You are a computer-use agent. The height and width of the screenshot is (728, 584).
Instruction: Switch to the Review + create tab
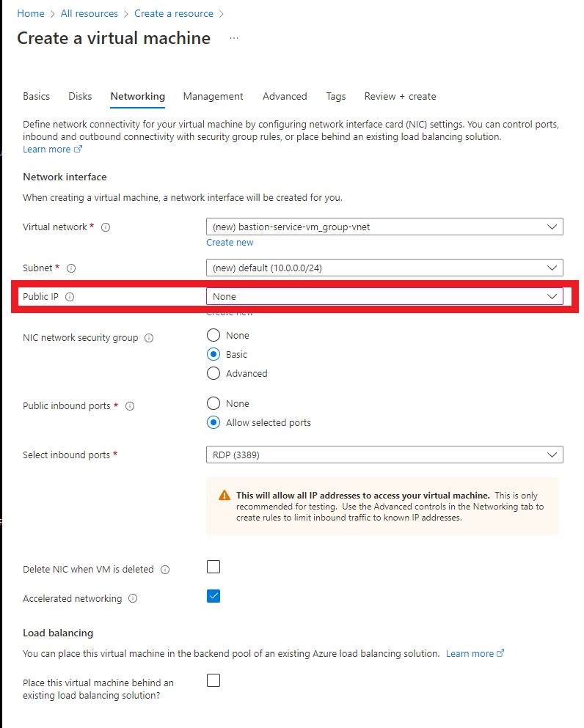tap(400, 96)
